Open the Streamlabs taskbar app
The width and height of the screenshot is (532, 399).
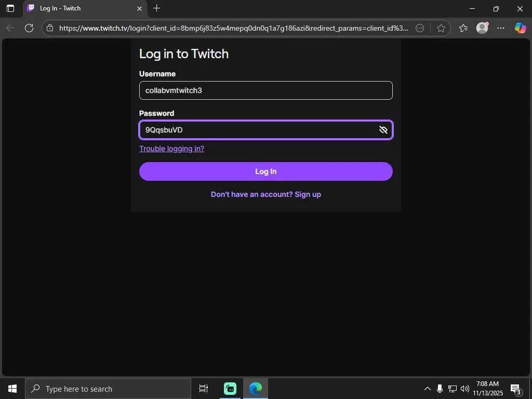(230, 389)
